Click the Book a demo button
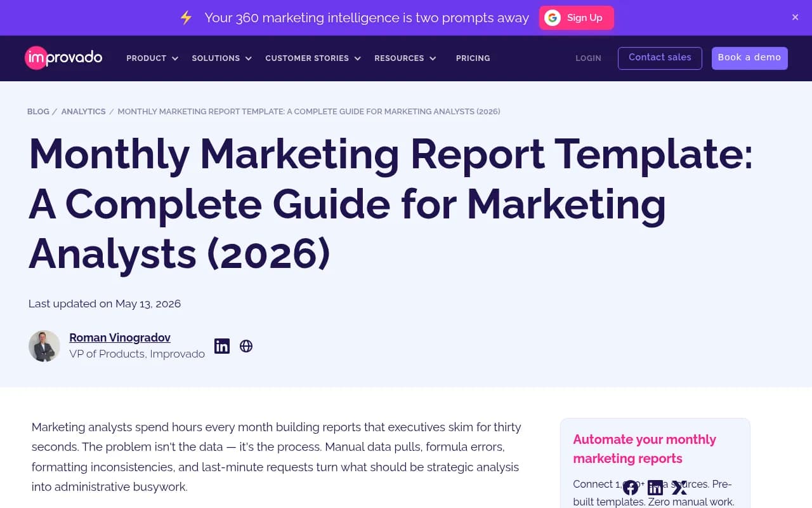Viewport: 812px width, 508px height. coord(749,58)
